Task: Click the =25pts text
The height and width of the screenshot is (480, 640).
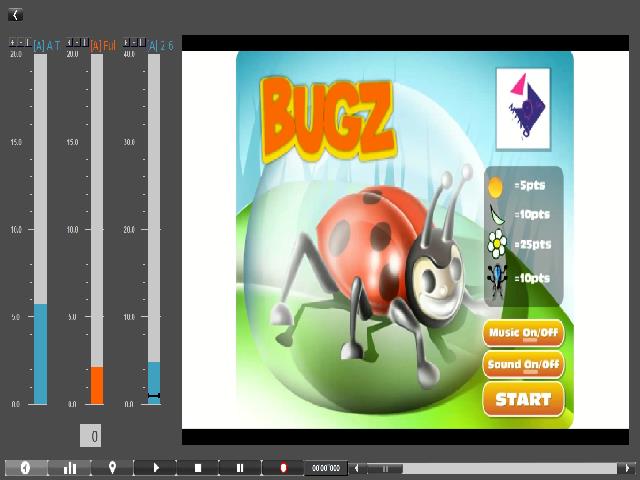Action: point(533,244)
